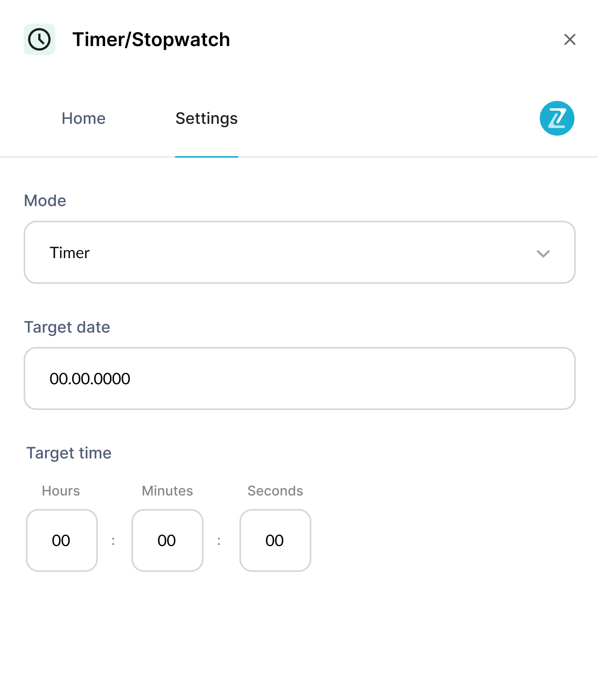The height and width of the screenshot is (700, 598).
Task: Click the colon between minutes and seconds
Action: pyautogui.click(x=219, y=541)
